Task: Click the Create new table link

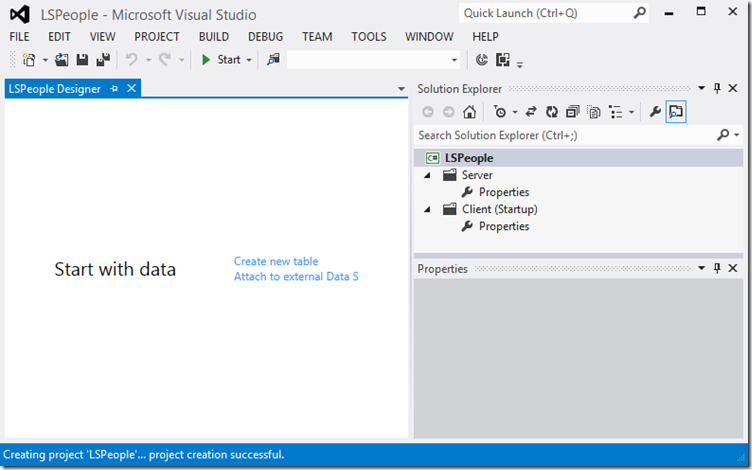Action: tap(276, 261)
